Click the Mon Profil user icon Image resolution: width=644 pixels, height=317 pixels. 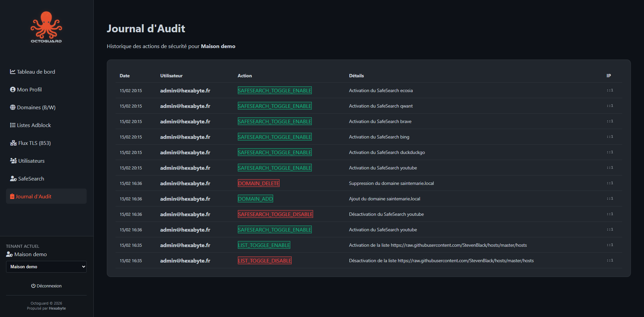click(x=13, y=89)
